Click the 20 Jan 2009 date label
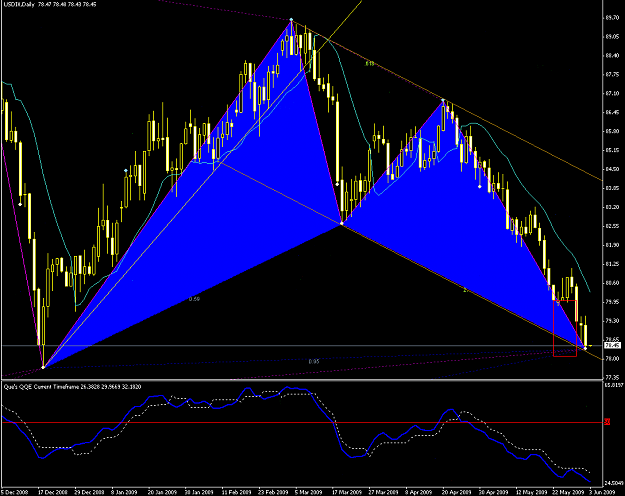 coord(162,492)
